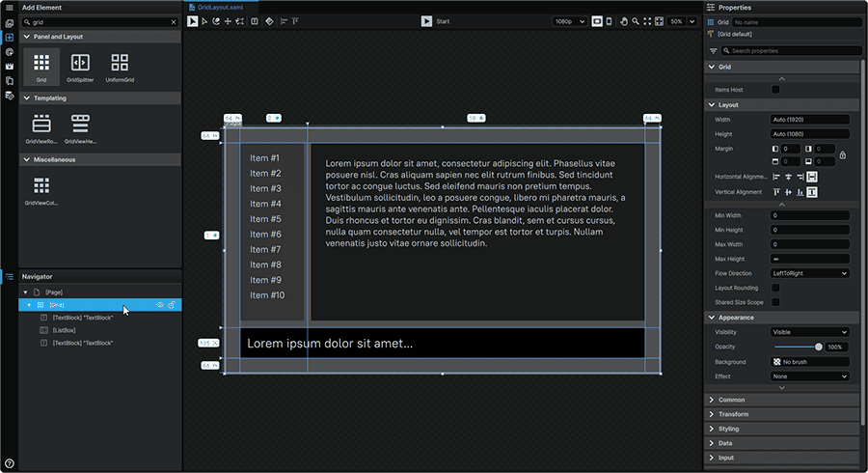Collapse the Panel and Layout section
The width and height of the screenshot is (868, 473).
point(27,37)
